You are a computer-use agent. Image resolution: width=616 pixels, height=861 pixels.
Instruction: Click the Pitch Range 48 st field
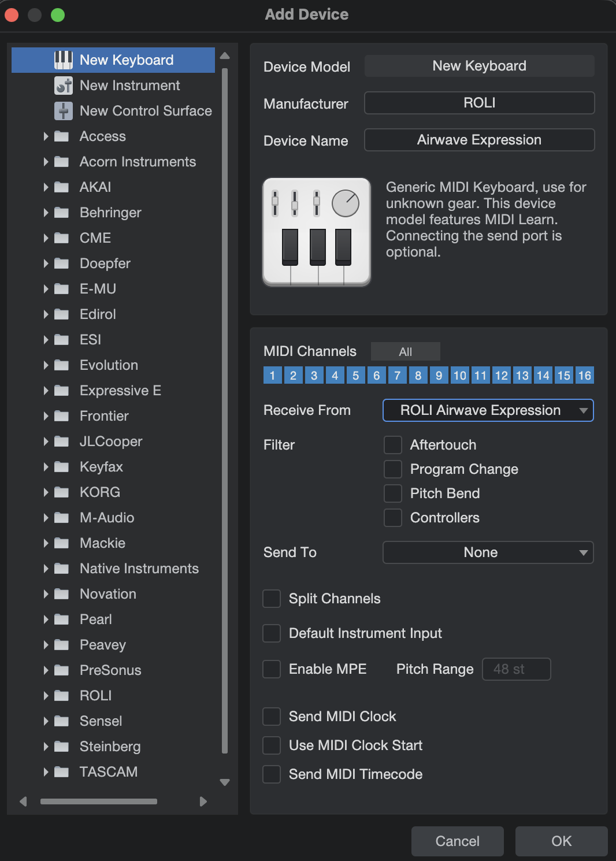click(x=517, y=669)
